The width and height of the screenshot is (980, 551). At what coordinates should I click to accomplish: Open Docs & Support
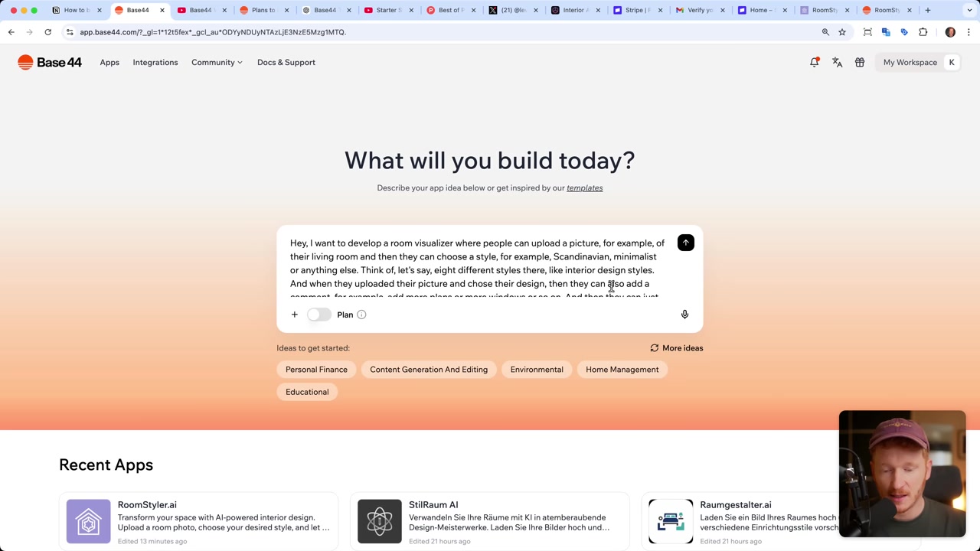pos(286,62)
